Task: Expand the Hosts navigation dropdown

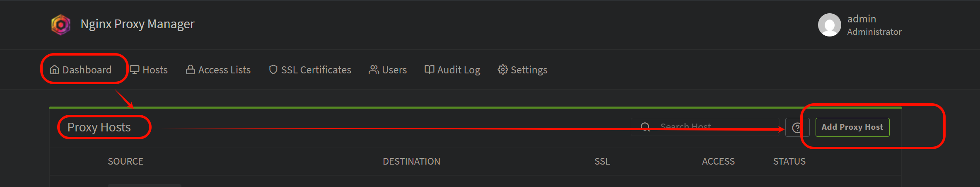Action: pyautogui.click(x=149, y=70)
